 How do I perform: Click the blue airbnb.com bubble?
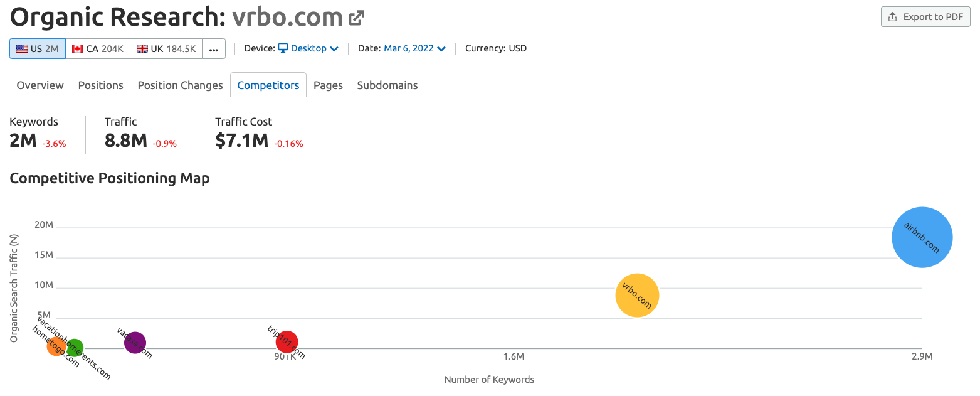click(922, 237)
